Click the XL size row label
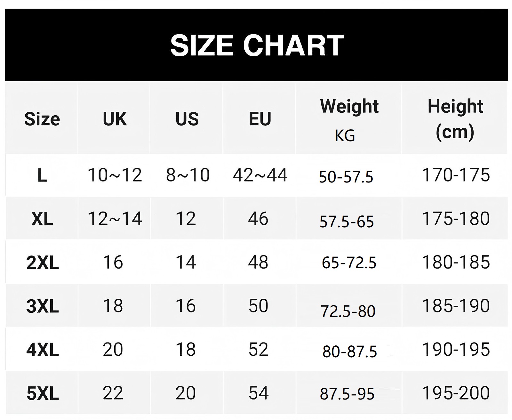512x420 pixels. [42, 219]
